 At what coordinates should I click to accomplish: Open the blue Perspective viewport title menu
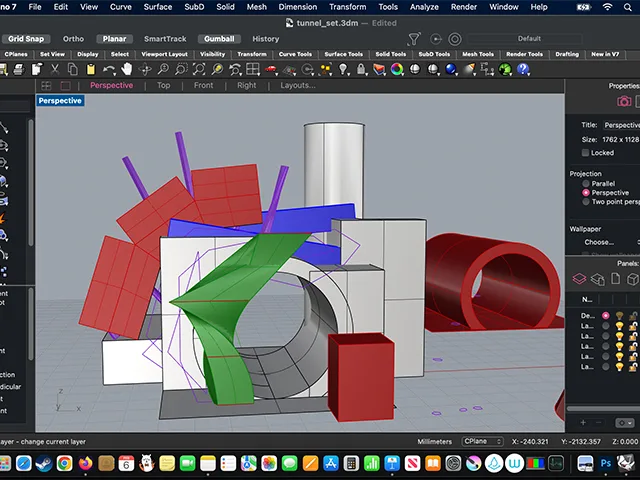pos(60,101)
